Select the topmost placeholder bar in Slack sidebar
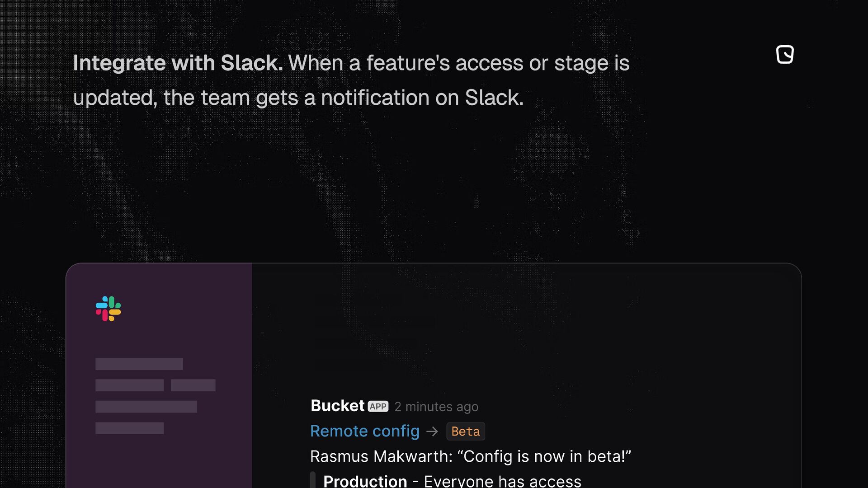Screen dimensions: 868x488 pyautogui.click(x=139, y=364)
